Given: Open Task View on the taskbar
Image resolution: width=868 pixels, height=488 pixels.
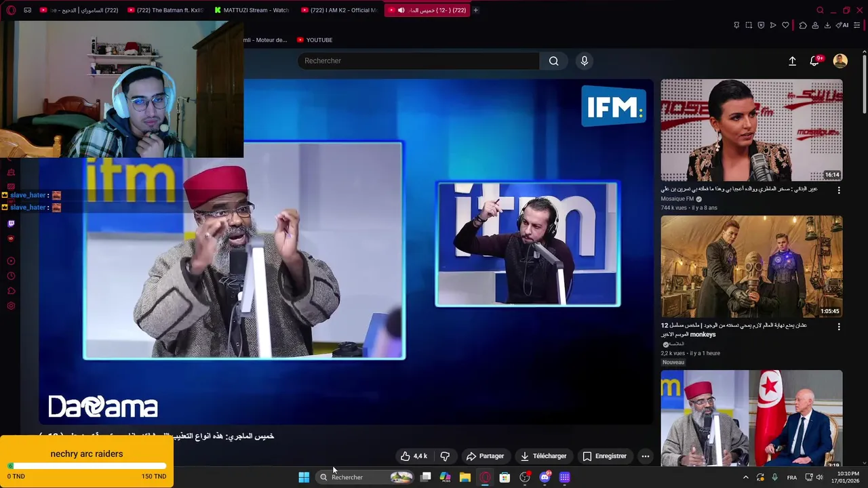Looking at the screenshot, I should click(x=425, y=477).
